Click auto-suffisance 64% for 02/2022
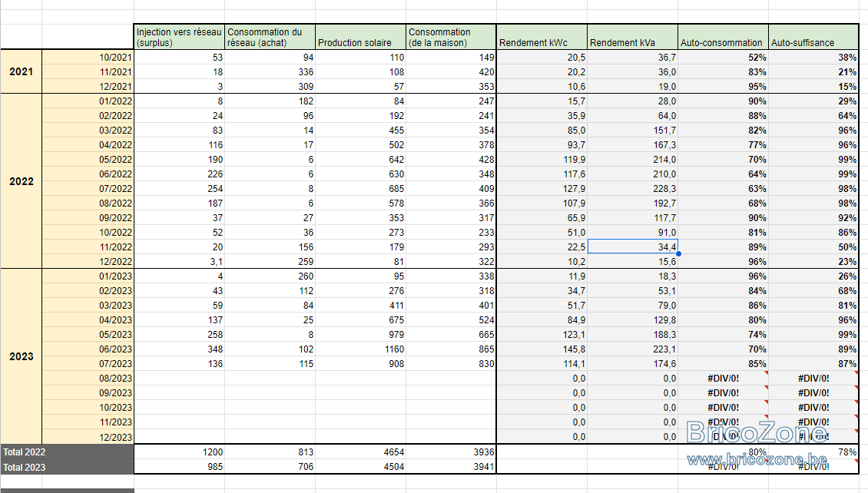 coord(813,116)
